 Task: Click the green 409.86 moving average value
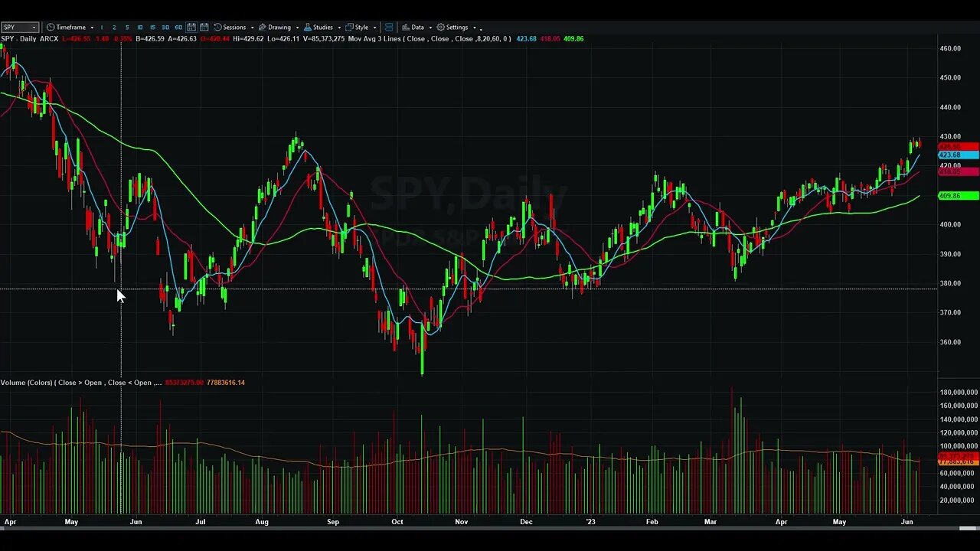(x=573, y=38)
